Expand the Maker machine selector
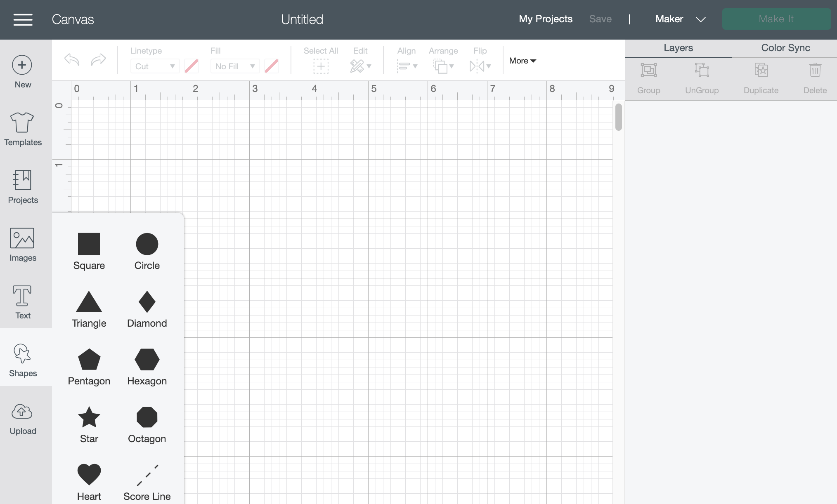The height and width of the screenshot is (504, 837). (x=681, y=19)
